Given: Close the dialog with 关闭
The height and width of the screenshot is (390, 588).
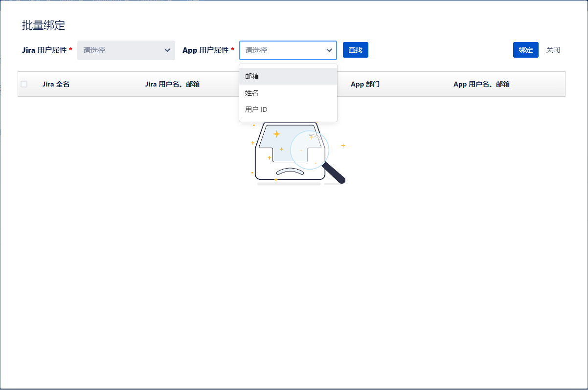Looking at the screenshot, I should point(553,50).
